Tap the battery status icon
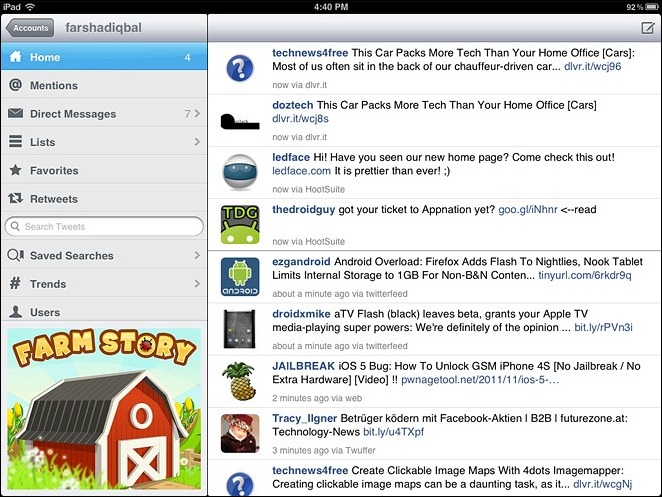Screen dimensions: 662x497 pyautogui.click(x=652, y=7)
